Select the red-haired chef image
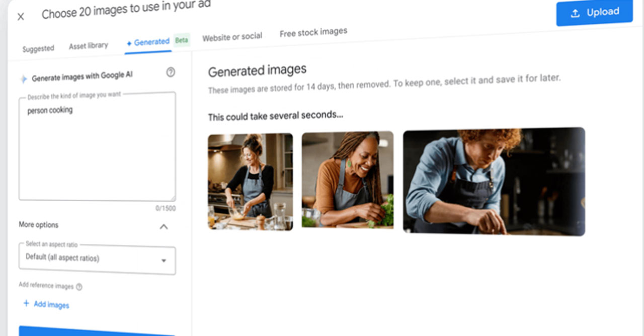The image size is (644, 336). click(494, 181)
